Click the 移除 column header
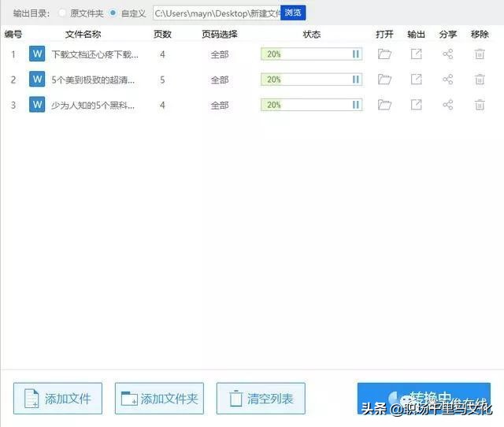 [x=480, y=35]
